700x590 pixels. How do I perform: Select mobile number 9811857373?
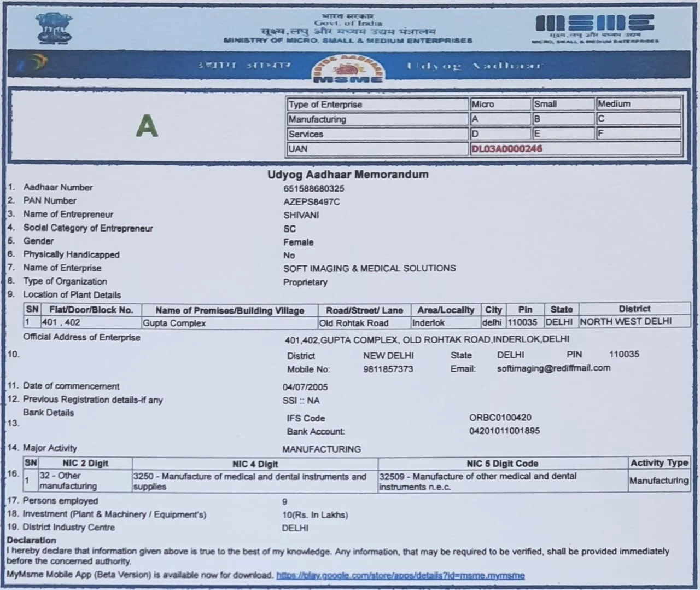point(388,369)
